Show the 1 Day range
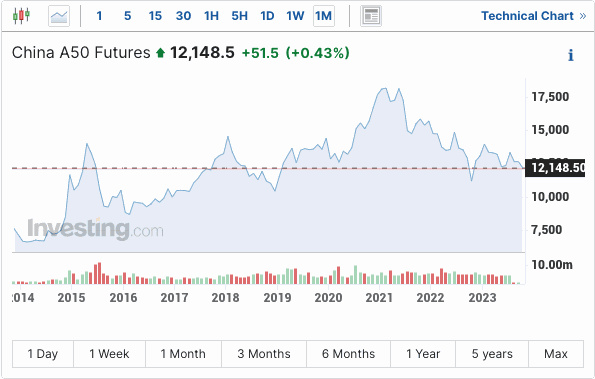Viewport: 595px width, 379px height. pos(43,354)
